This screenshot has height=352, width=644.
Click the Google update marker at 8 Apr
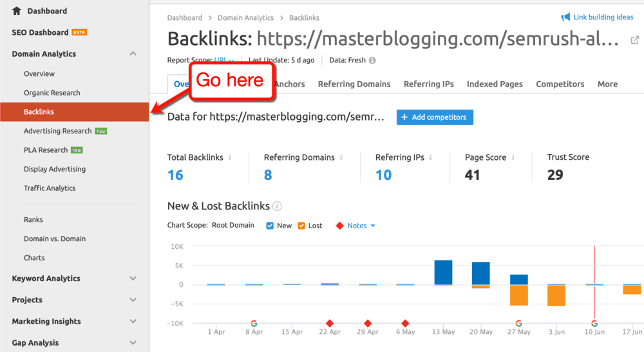[254, 324]
